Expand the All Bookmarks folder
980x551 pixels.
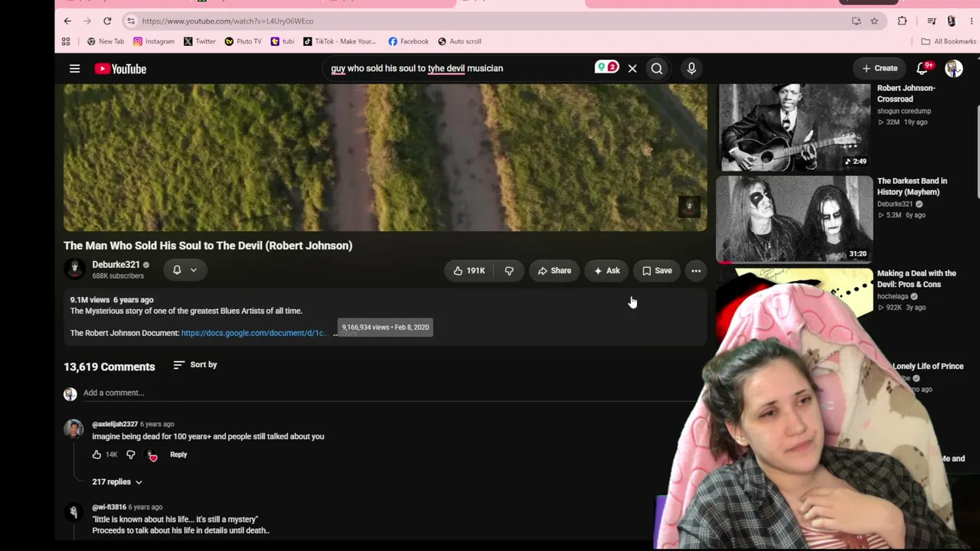pos(949,41)
